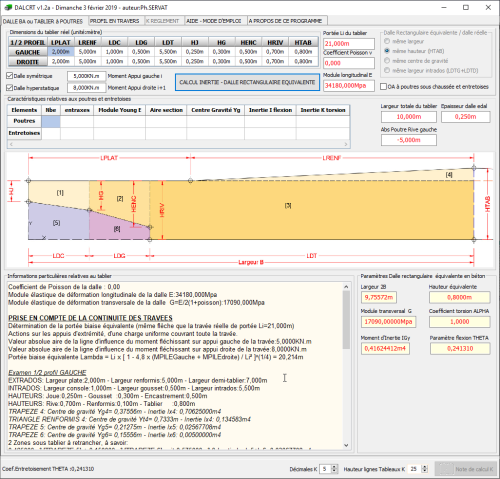Click Epaisseur dalle edal field

tap(466, 117)
